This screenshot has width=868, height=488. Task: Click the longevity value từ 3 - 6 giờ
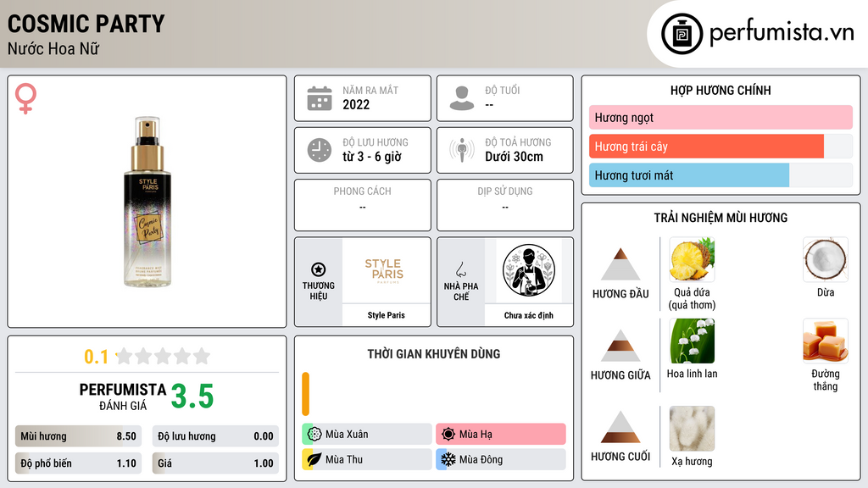372,157
